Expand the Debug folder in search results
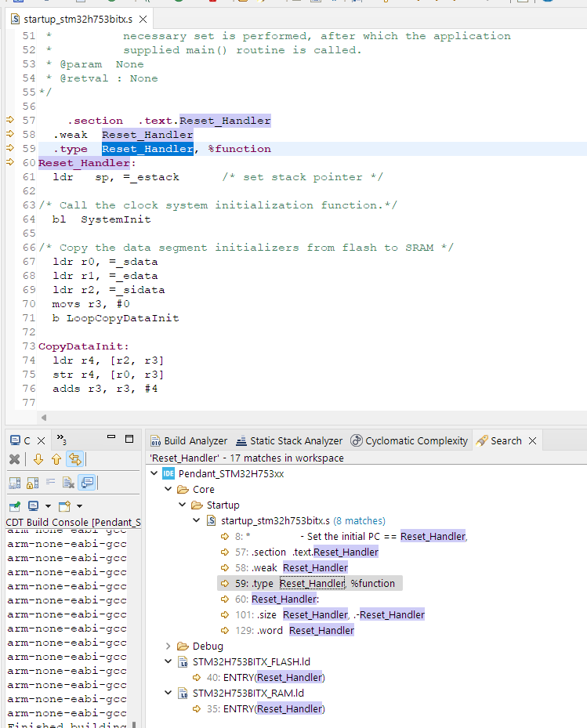Viewport: 587px width, 728px height. point(168,647)
